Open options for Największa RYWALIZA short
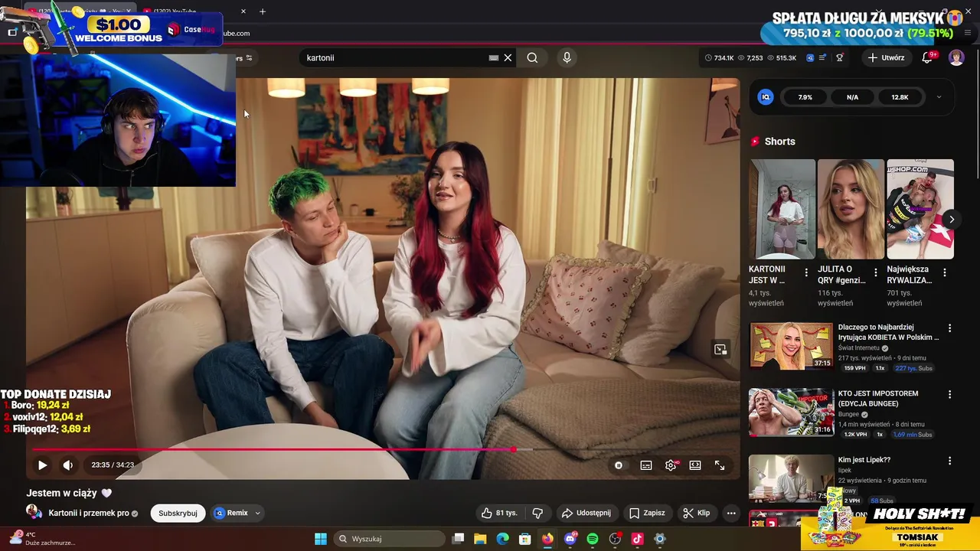This screenshot has width=980, height=551. click(944, 272)
